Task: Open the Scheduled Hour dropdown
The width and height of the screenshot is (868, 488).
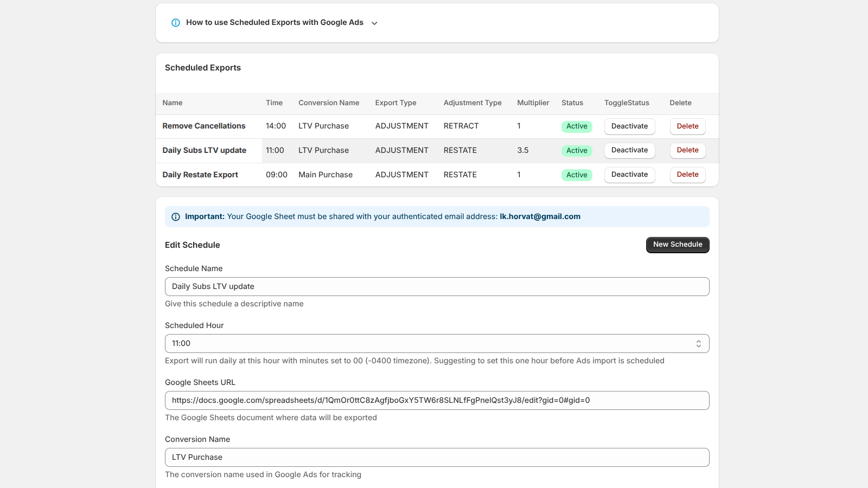Action: (x=437, y=343)
